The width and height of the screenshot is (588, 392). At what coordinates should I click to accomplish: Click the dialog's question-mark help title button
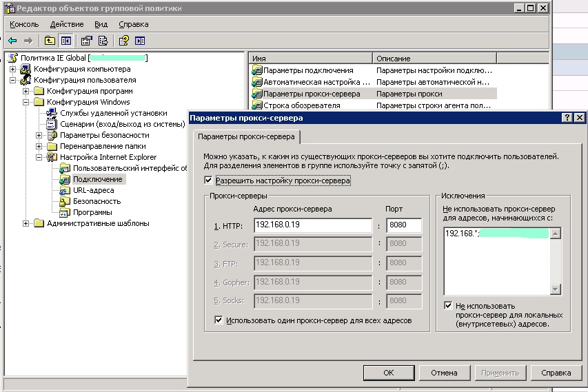[x=567, y=118]
